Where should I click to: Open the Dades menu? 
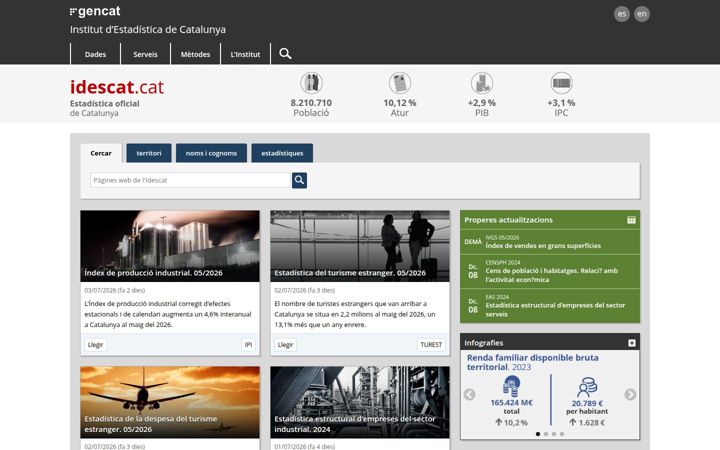coord(96,54)
